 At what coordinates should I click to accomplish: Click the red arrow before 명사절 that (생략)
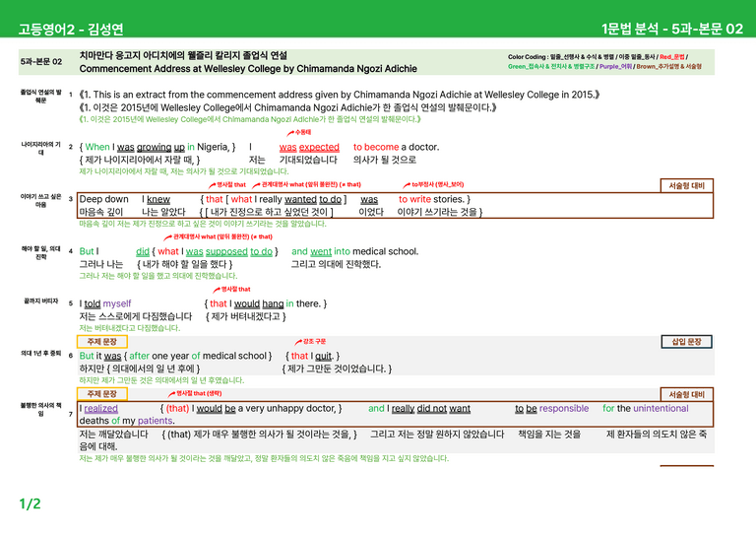[x=171, y=394]
